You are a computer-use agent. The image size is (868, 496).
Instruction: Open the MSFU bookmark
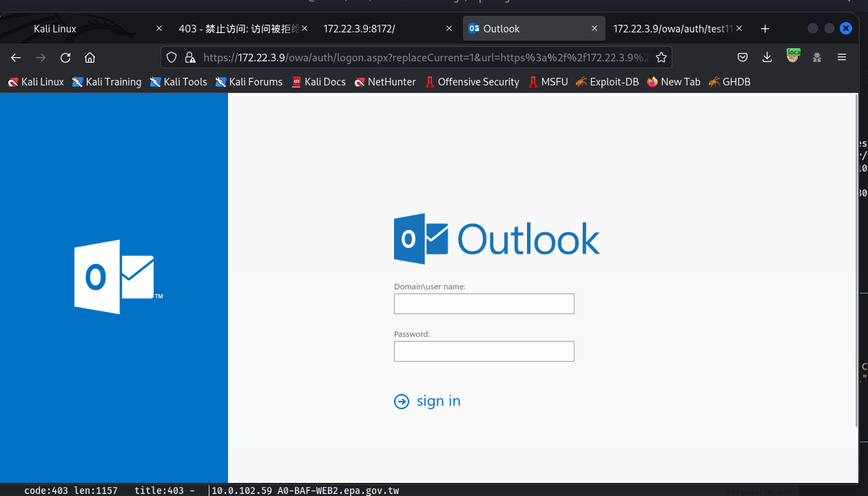548,82
